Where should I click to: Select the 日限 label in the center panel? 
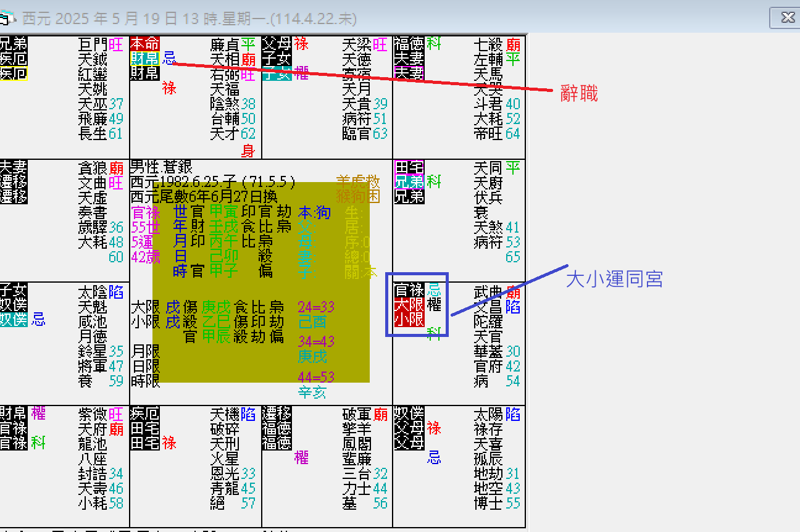coord(146,366)
